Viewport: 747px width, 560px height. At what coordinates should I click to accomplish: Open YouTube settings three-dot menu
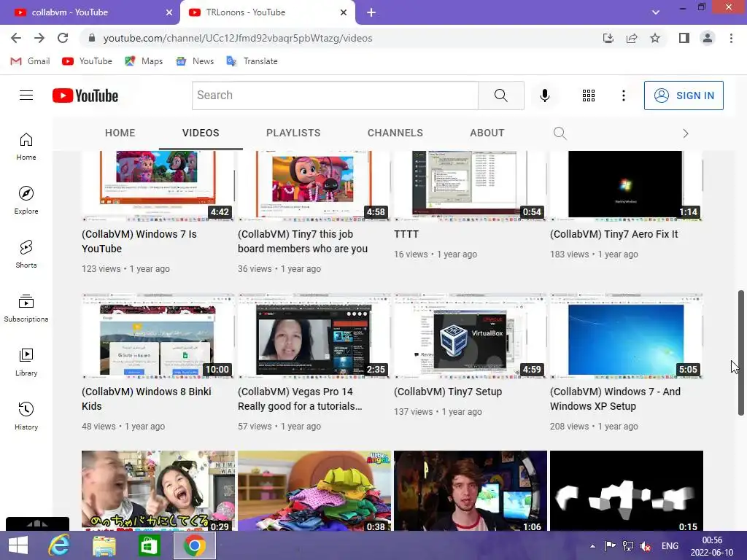click(623, 96)
